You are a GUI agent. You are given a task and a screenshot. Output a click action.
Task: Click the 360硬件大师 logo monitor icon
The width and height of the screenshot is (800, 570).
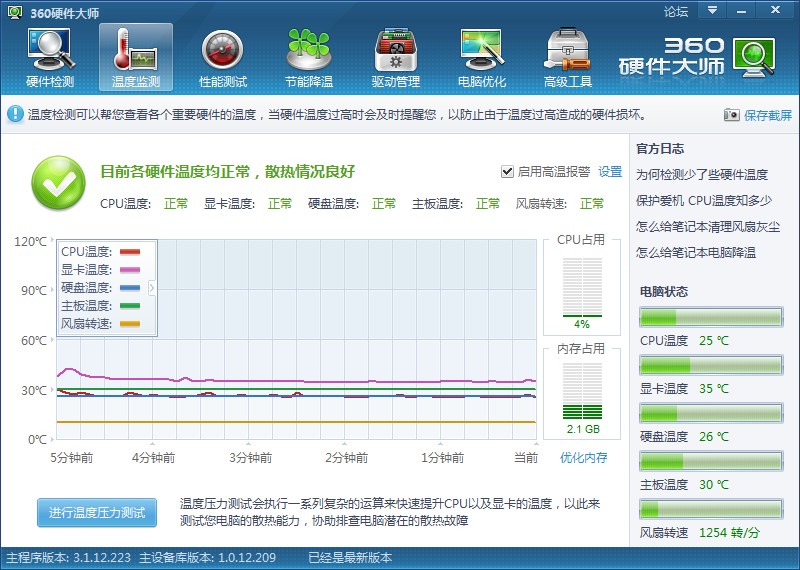pyautogui.click(x=755, y=57)
